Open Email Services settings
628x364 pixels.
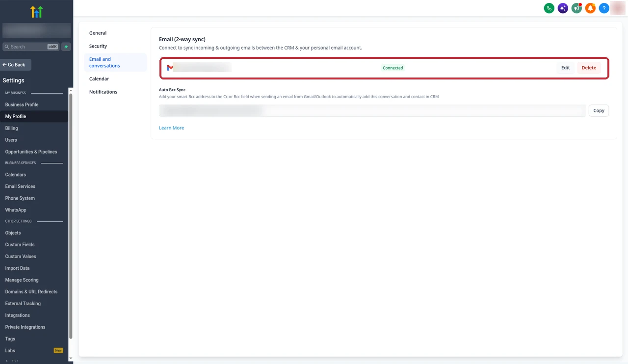pos(20,186)
